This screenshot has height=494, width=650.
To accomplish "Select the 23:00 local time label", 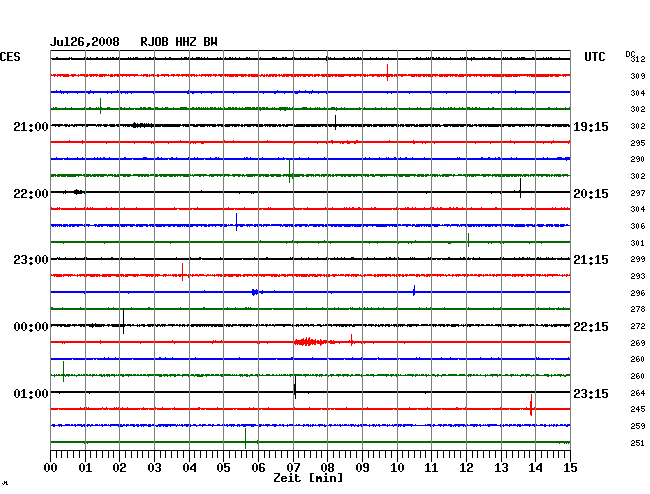I will [31, 260].
